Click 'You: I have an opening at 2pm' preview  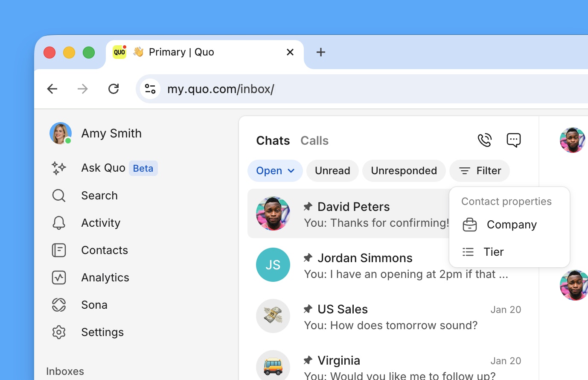(x=406, y=274)
